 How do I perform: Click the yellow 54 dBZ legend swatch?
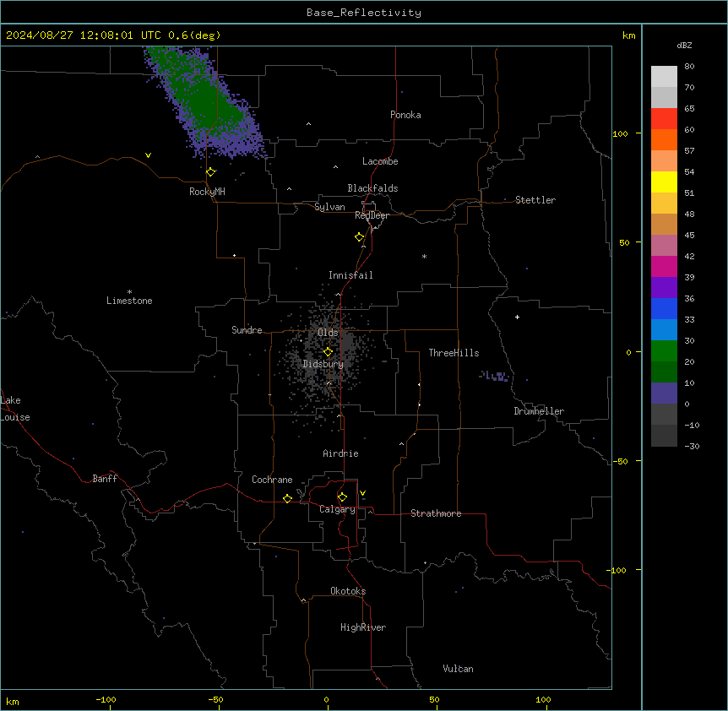coord(664,182)
